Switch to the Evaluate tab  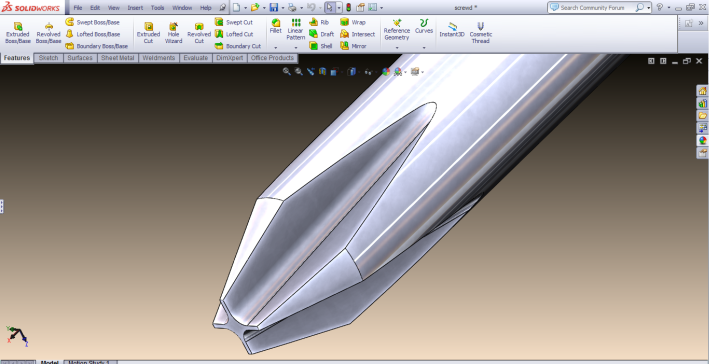click(x=196, y=58)
